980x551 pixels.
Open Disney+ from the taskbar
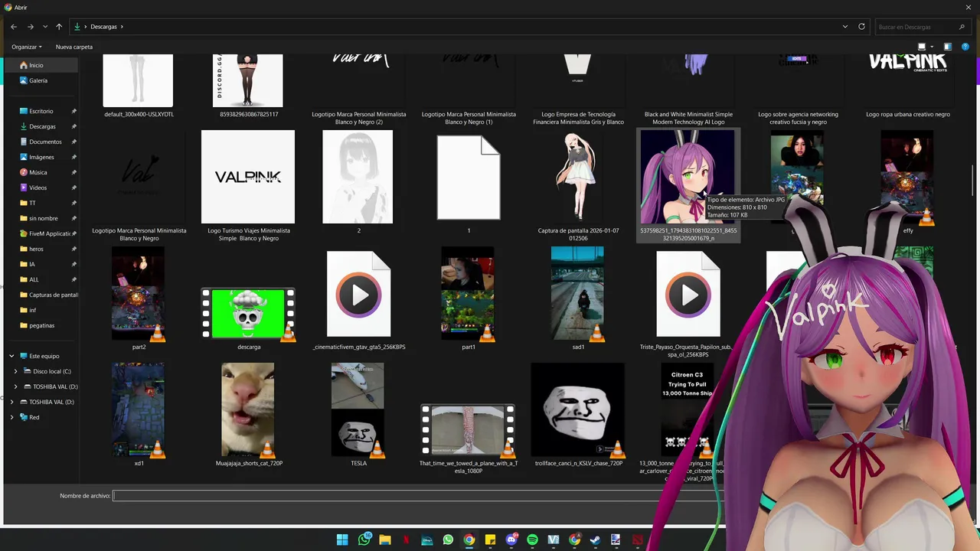click(x=427, y=540)
